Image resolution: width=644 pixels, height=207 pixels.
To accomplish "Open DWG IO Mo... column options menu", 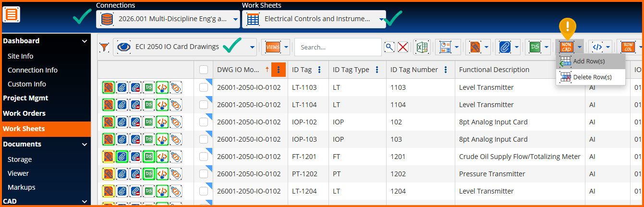I will (x=279, y=70).
